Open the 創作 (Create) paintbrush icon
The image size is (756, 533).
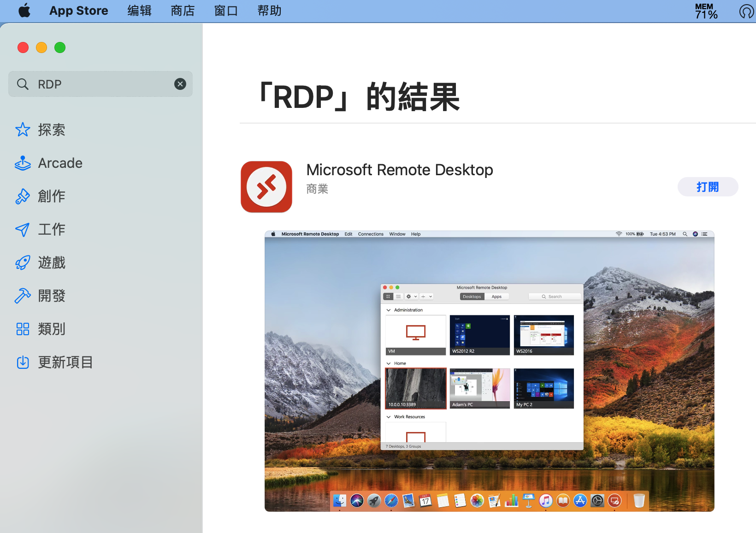(x=23, y=196)
